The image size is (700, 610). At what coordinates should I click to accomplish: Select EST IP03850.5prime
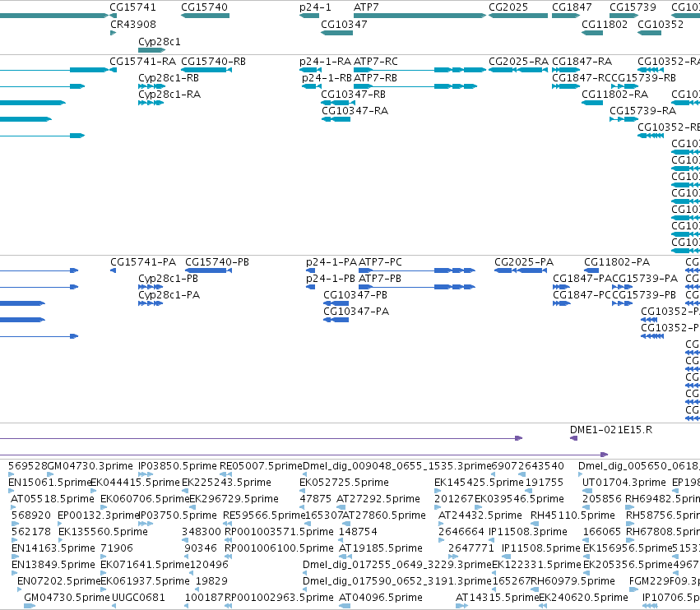[x=177, y=466]
